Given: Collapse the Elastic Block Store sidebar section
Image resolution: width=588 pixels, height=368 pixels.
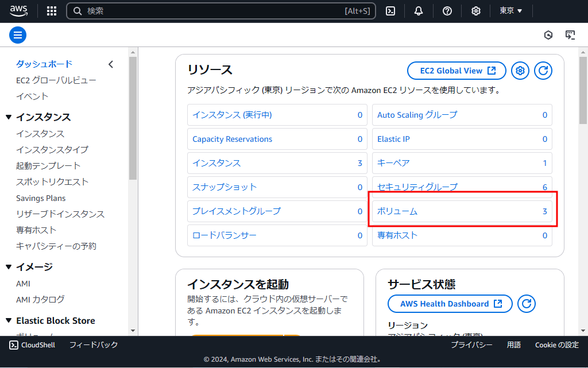Looking at the screenshot, I should pos(9,321).
